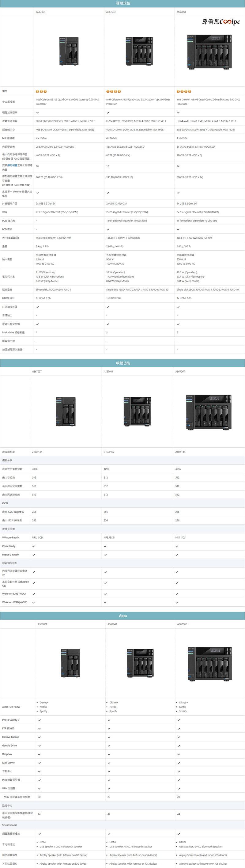Click "4.4 kg / 9.7 lb" weight cell
Screen dimensions: 245x868
coord(184,247)
